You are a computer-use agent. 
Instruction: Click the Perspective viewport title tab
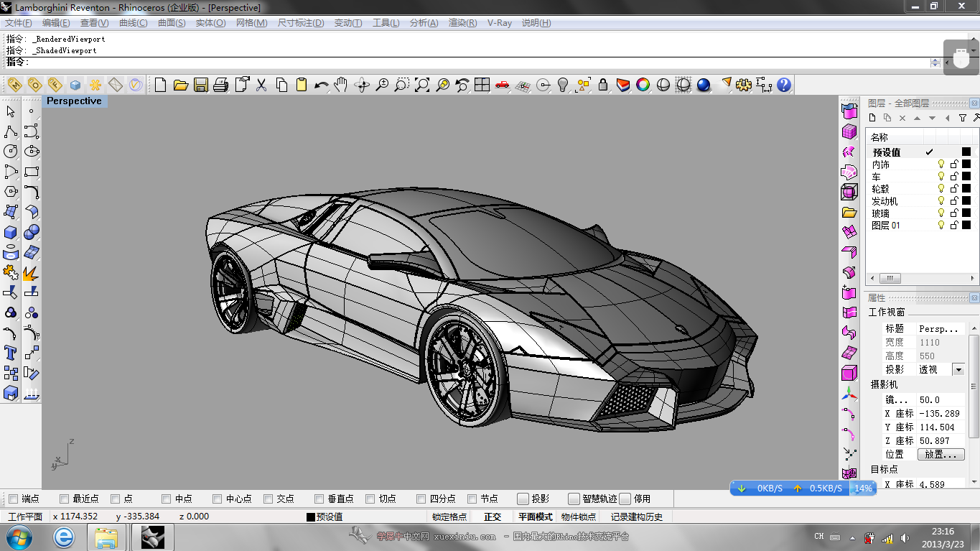(x=74, y=101)
